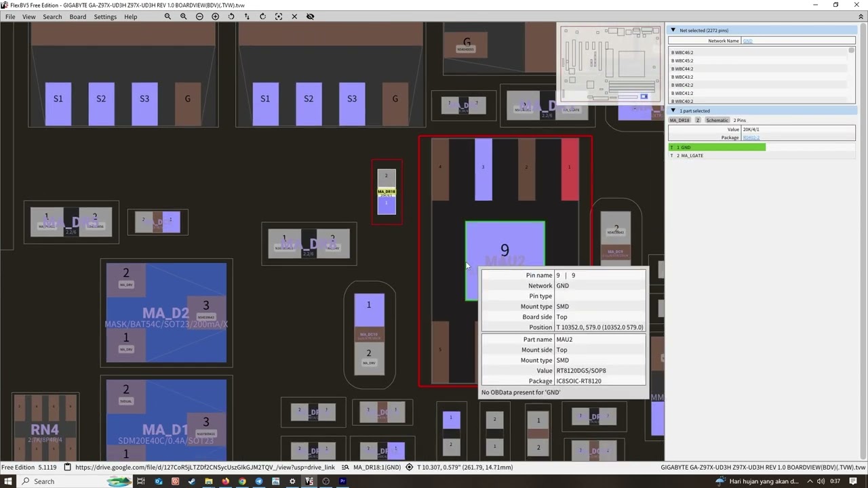868x488 pixels.
Task: Zoom in using the circled plus icon
Action: tap(216, 16)
